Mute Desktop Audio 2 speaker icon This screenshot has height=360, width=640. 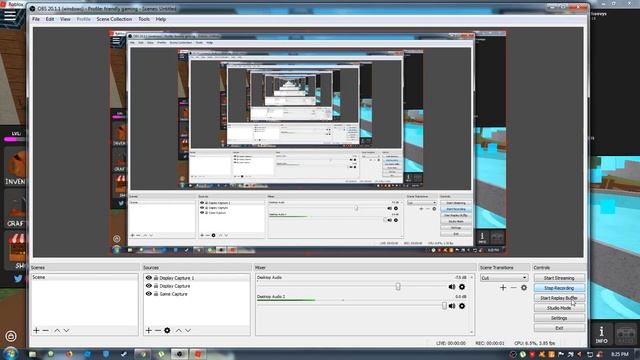pyautogui.click(x=452, y=306)
